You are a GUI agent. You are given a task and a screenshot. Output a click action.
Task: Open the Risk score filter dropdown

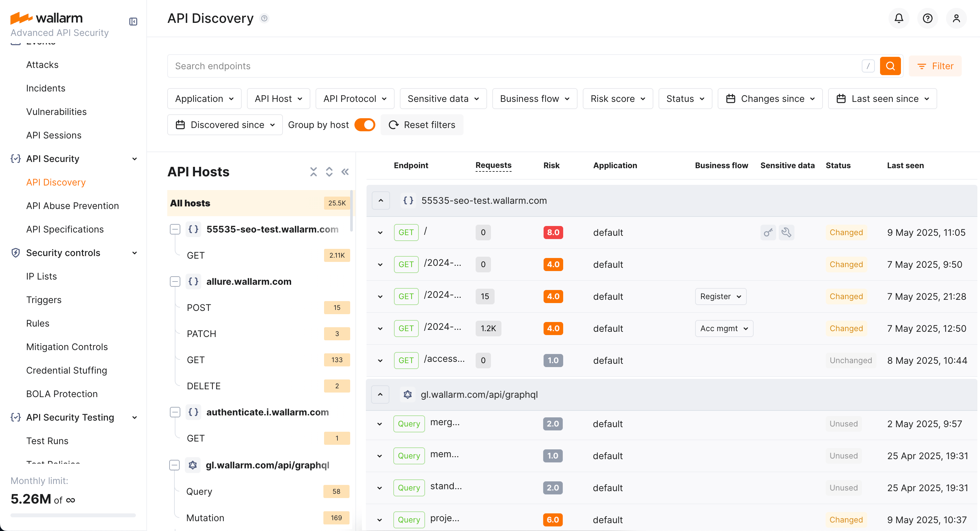pos(617,99)
